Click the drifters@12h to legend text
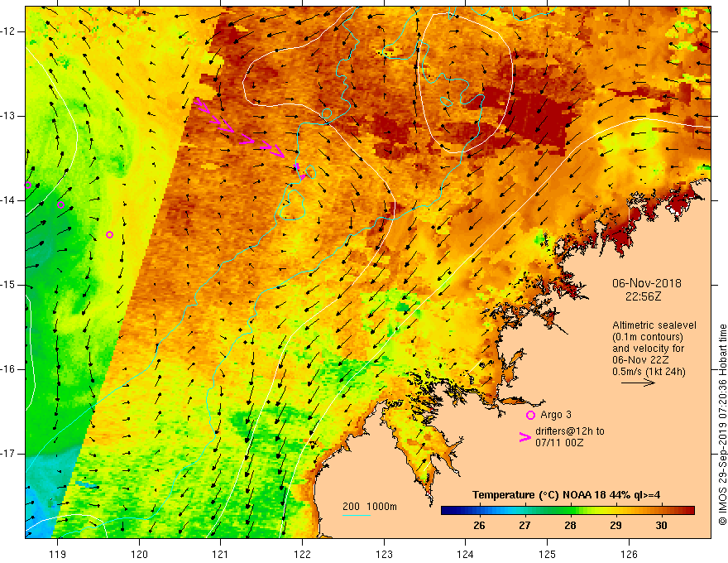Viewport: 728px width, 563px height. (x=570, y=431)
